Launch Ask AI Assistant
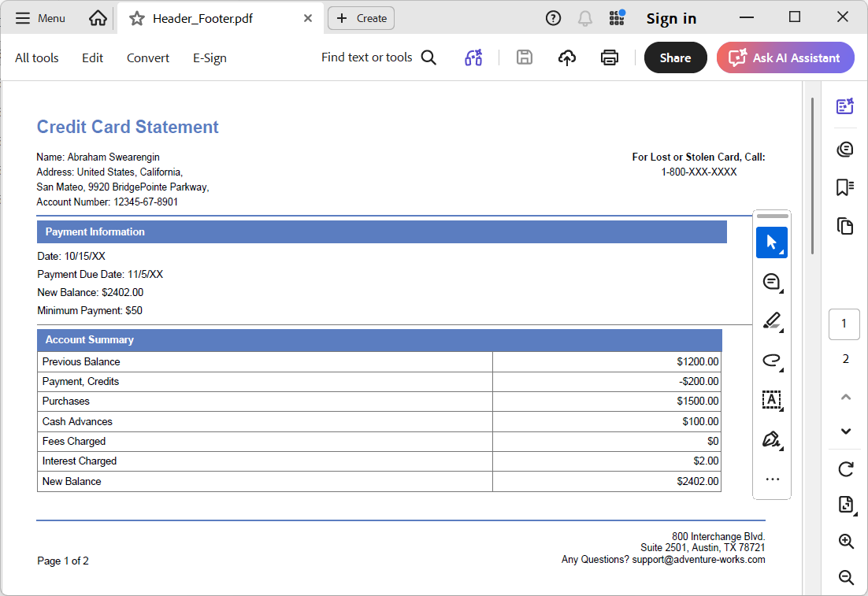 pos(785,57)
